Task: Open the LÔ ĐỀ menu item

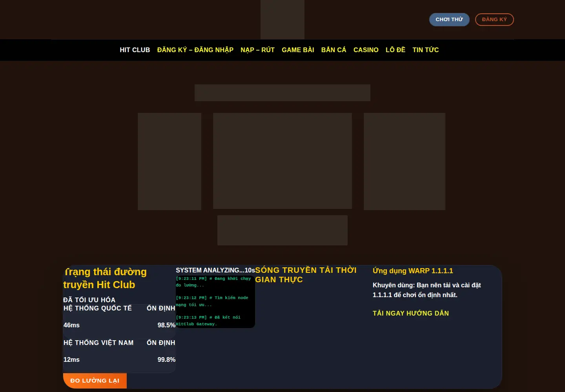Action: (395, 50)
